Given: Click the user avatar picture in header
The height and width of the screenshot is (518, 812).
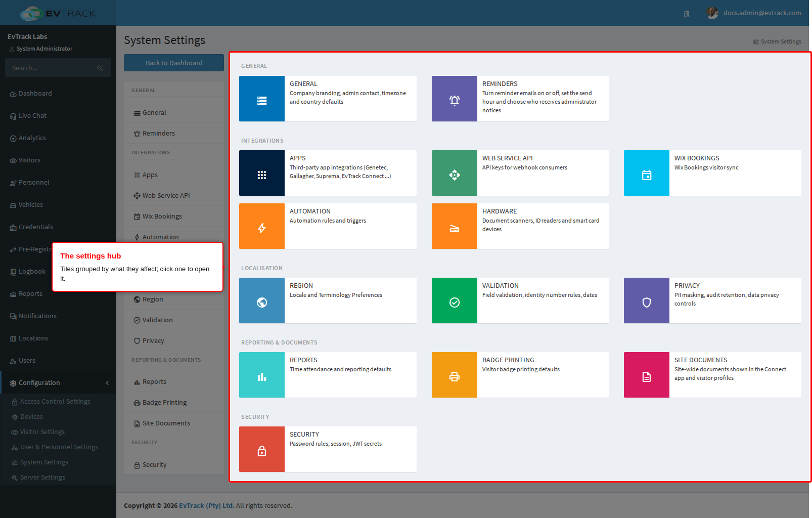Looking at the screenshot, I should 712,13.
